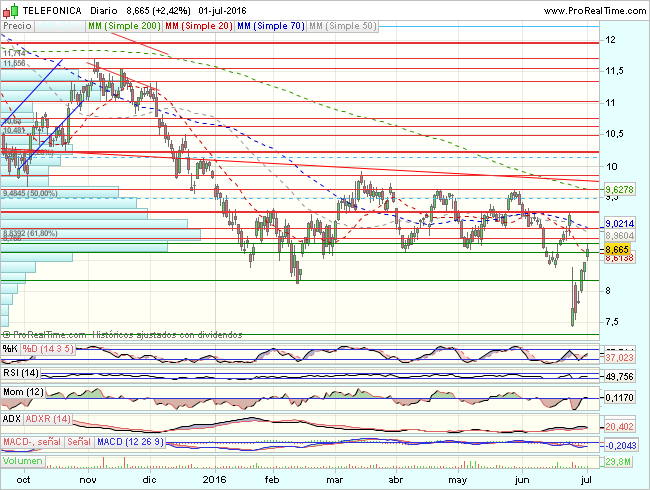650x490 pixels.
Task: Click the ADX indicator label
Action: pos(12,417)
